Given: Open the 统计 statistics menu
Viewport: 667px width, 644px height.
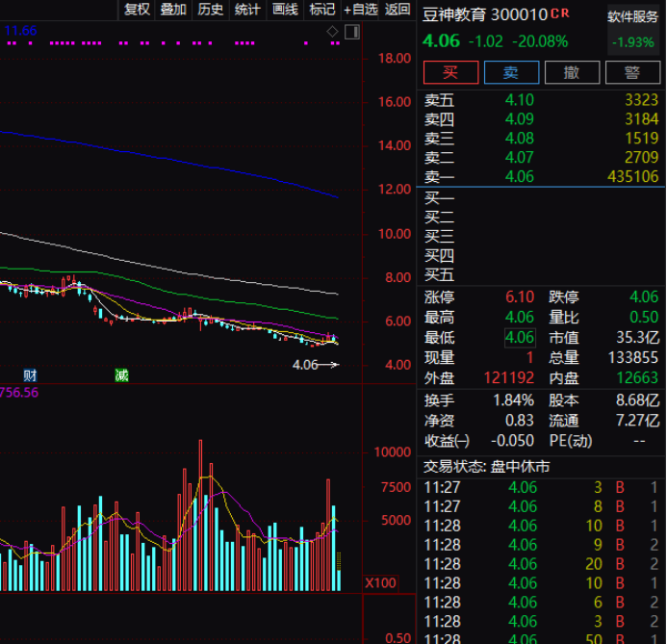Looking at the screenshot, I should tap(247, 10).
